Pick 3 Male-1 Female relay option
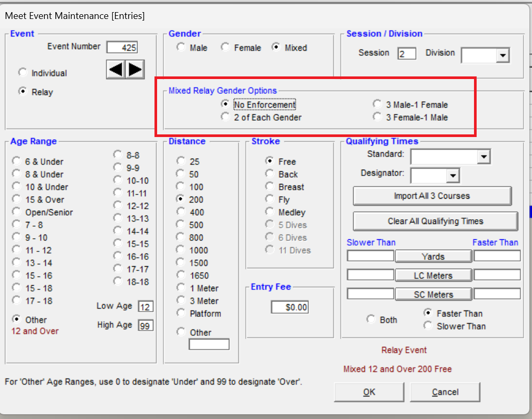The width and height of the screenshot is (532, 419). [x=378, y=104]
